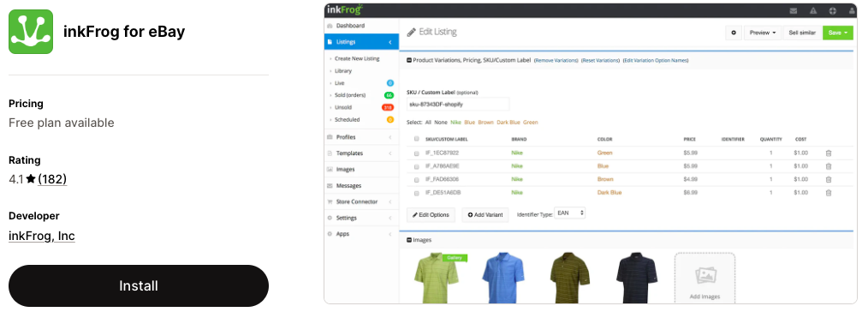The width and height of the screenshot is (868, 312).
Task: Open the Live listings sidebar item
Action: [339, 83]
